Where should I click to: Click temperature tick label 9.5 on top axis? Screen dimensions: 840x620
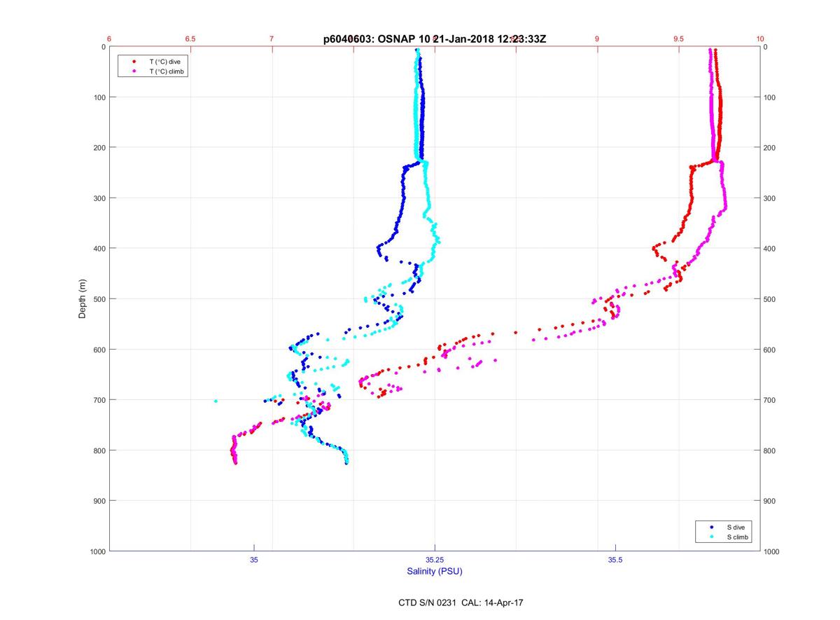[x=678, y=39]
